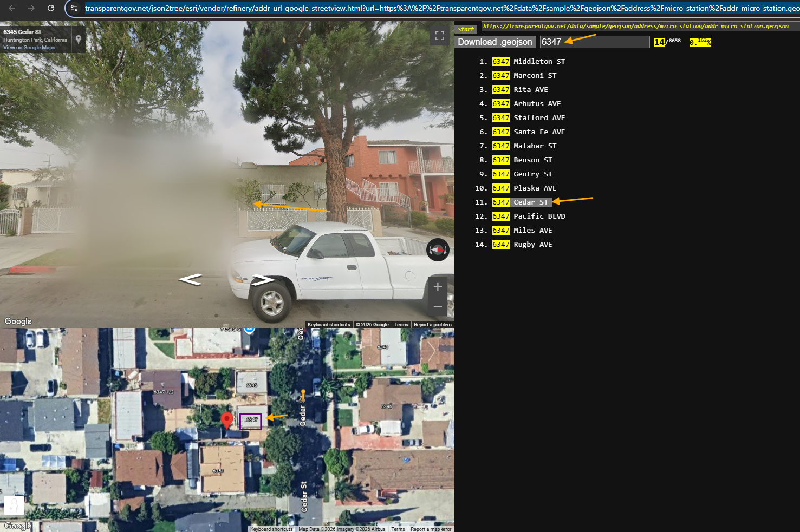Viewport: 800px width, 532px height.
Task: Select the 6347 Rita AVE row
Action: pos(520,90)
